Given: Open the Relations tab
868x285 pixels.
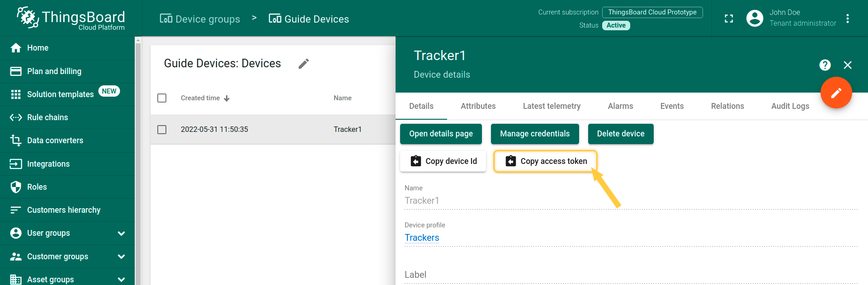Looking at the screenshot, I should (727, 106).
